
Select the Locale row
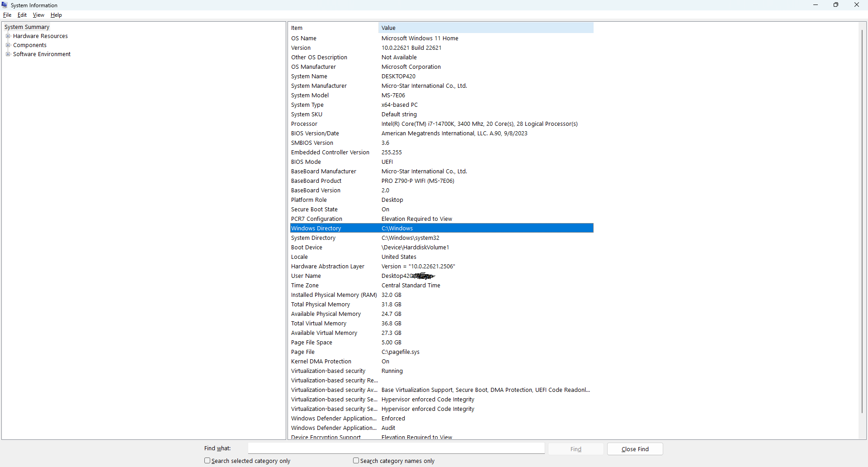[x=442, y=257]
